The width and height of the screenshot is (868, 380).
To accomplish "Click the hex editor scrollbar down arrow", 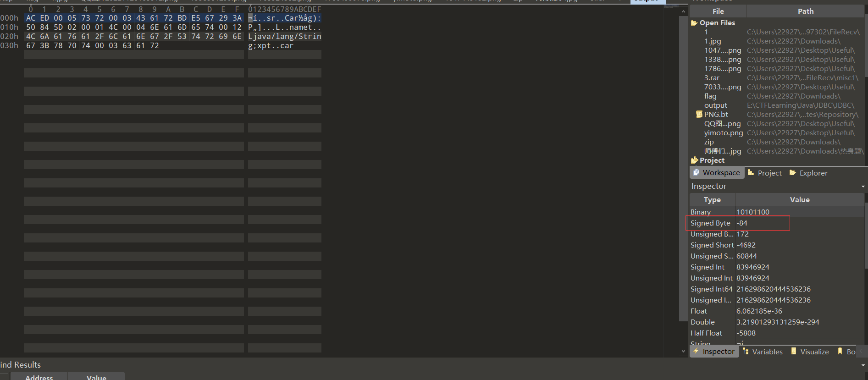I will 683,352.
